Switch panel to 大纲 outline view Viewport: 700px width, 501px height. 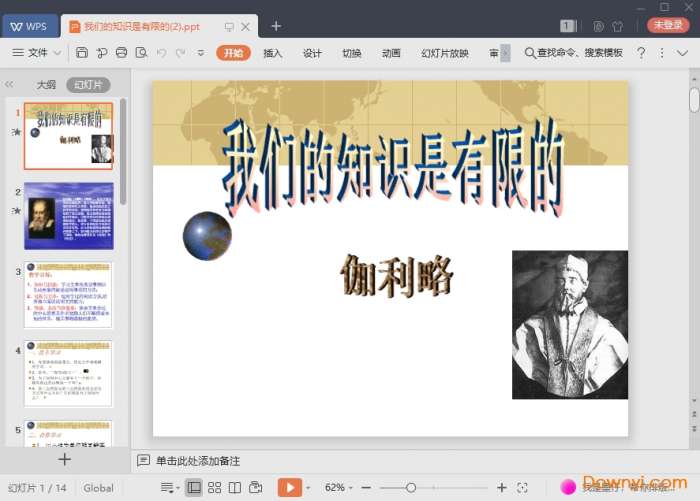click(x=46, y=85)
